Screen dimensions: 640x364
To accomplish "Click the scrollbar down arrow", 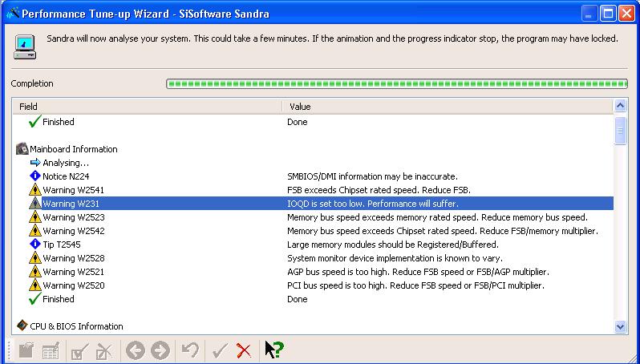I will [x=620, y=326].
